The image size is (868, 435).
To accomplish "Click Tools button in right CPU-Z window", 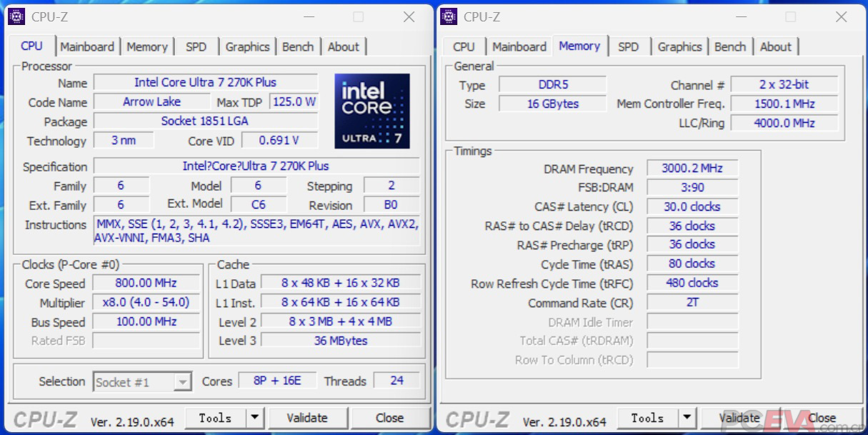I will click(x=648, y=418).
